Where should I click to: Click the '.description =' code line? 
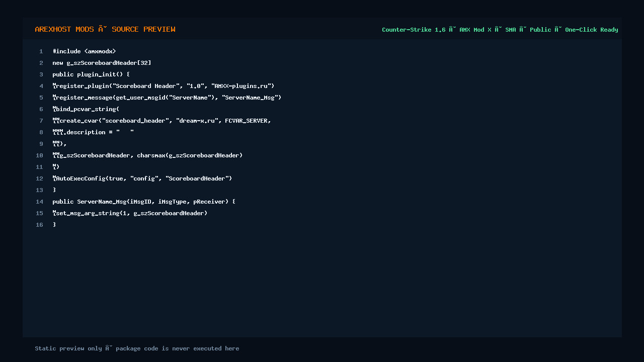(x=93, y=132)
